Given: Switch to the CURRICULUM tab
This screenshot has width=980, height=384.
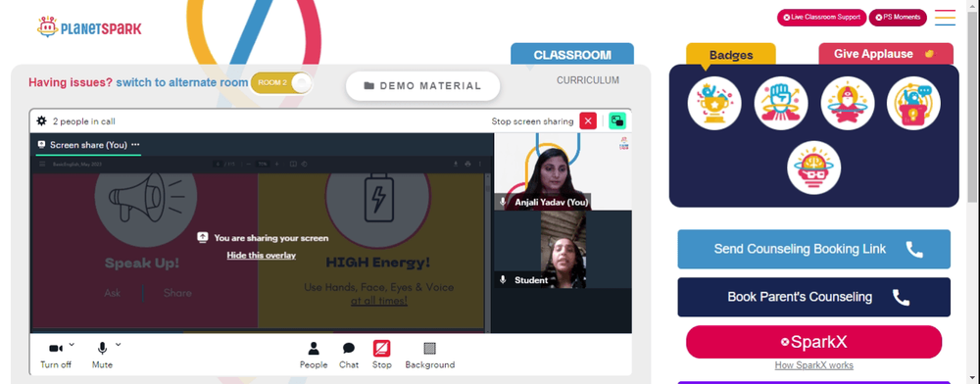Looking at the screenshot, I should (x=588, y=80).
